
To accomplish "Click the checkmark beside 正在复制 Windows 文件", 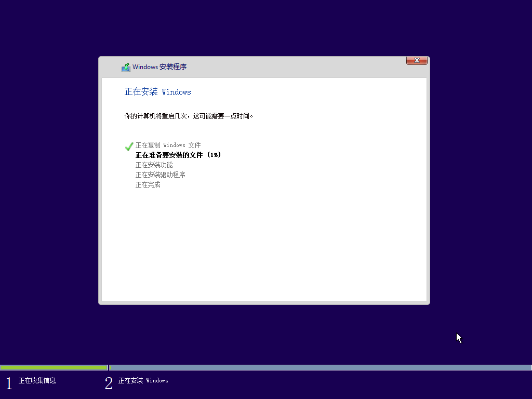I will 129,147.
